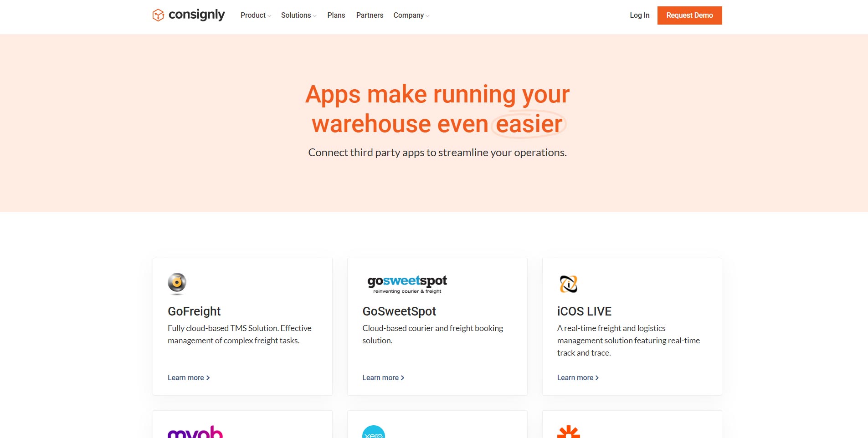
Task: Click the Request Demo button
Action: (x=689, y=15)
